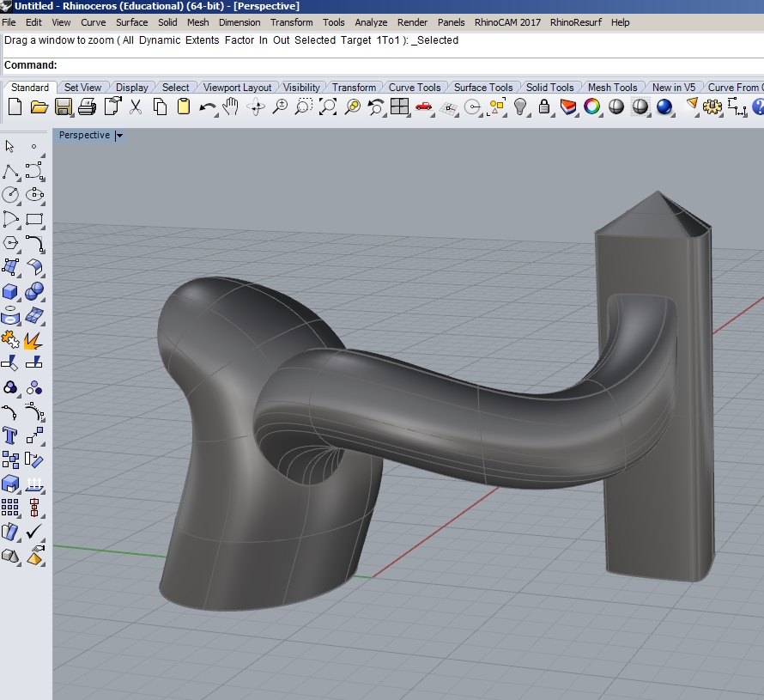The image size is (764, 700).
Task: Click the Boolean Union spheres icon
Action: 34,291
